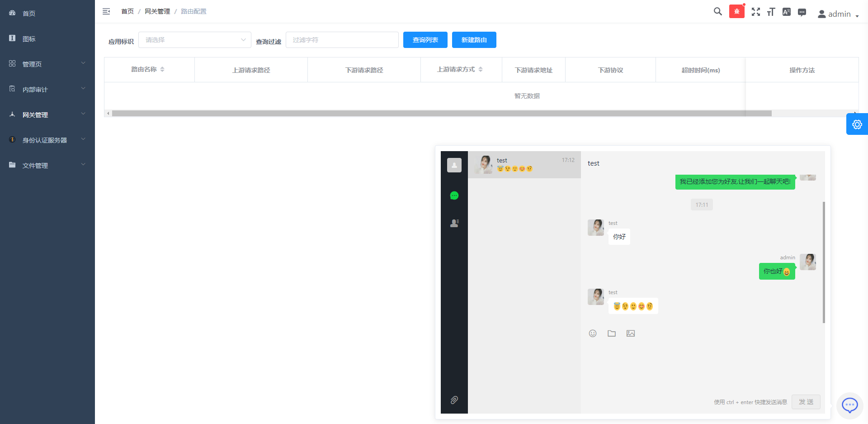The image size is (868, 424).
Task: Open the admin user dropdown
Action: 838,14
